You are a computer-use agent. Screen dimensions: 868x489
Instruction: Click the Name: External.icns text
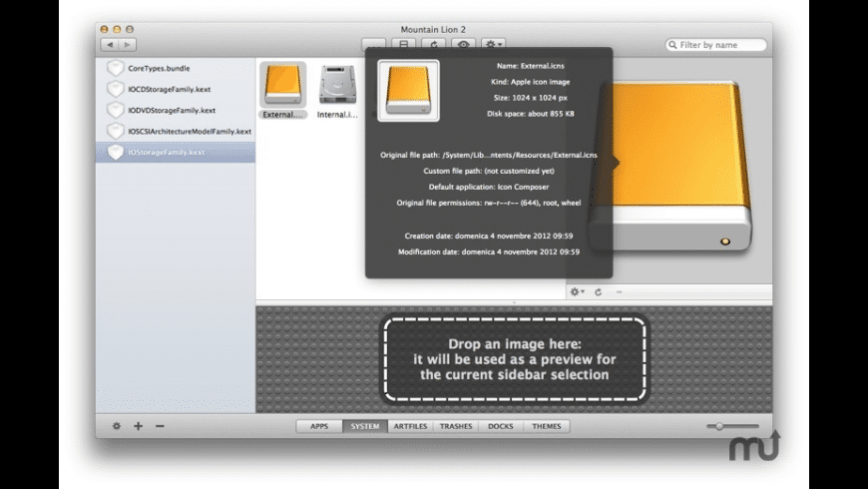(531, 65)
